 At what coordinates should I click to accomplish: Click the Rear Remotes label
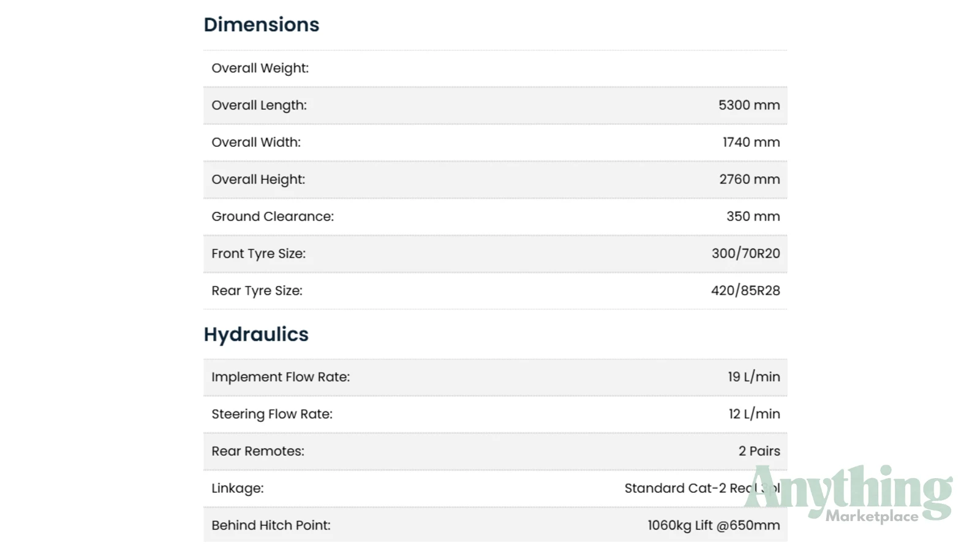click(x=258, y=451)
